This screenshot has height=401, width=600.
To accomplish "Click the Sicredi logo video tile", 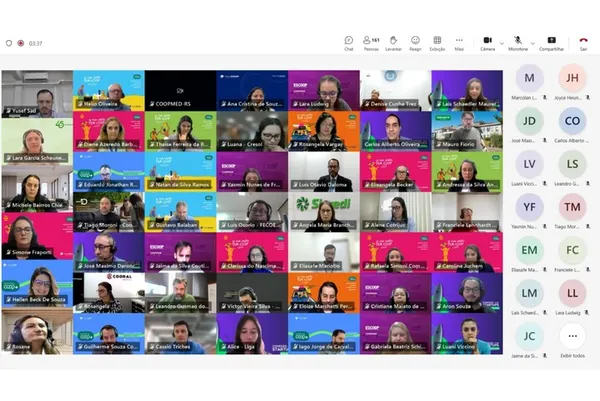I will coord(324,203).
